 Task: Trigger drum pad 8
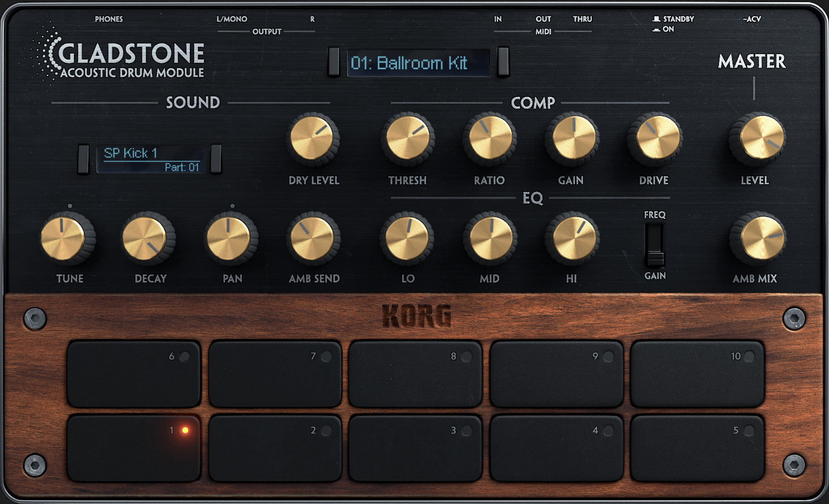coord(415,374)
